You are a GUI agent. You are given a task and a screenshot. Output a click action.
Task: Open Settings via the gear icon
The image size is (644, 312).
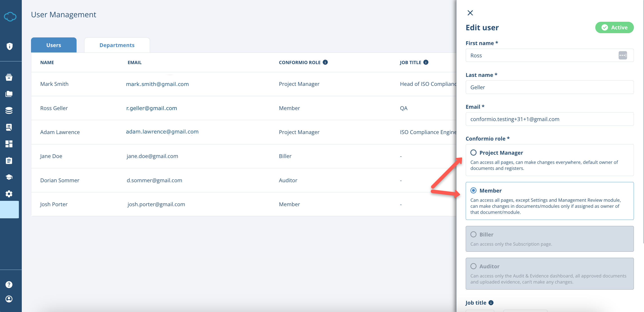click(9, 194)
